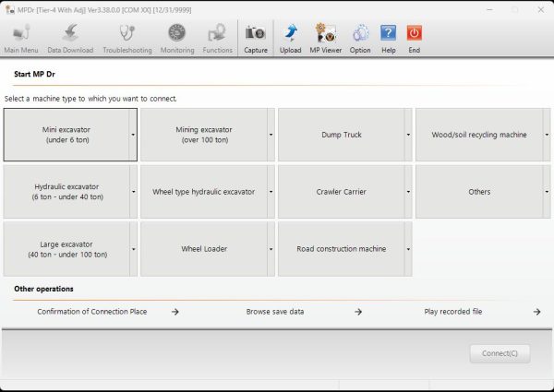Image resolution: width=554 pixels, height=392 pixels.
Task: Click the Capture camera icon
Action: pyautogui.click(x=256, y=38)
